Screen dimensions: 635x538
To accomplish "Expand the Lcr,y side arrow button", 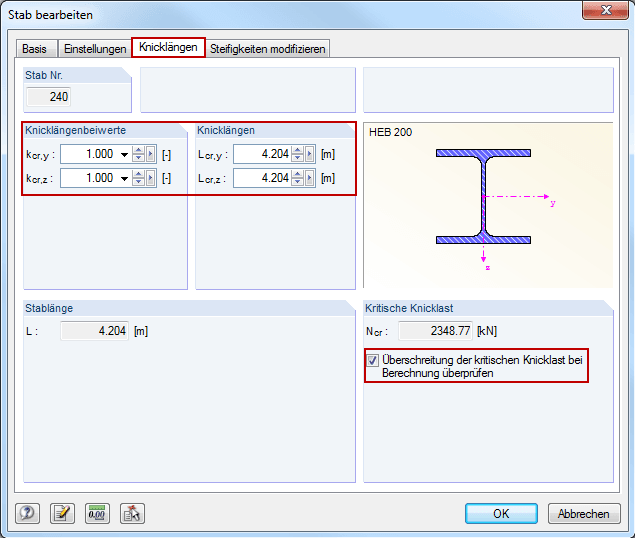I will coord(310,154).
